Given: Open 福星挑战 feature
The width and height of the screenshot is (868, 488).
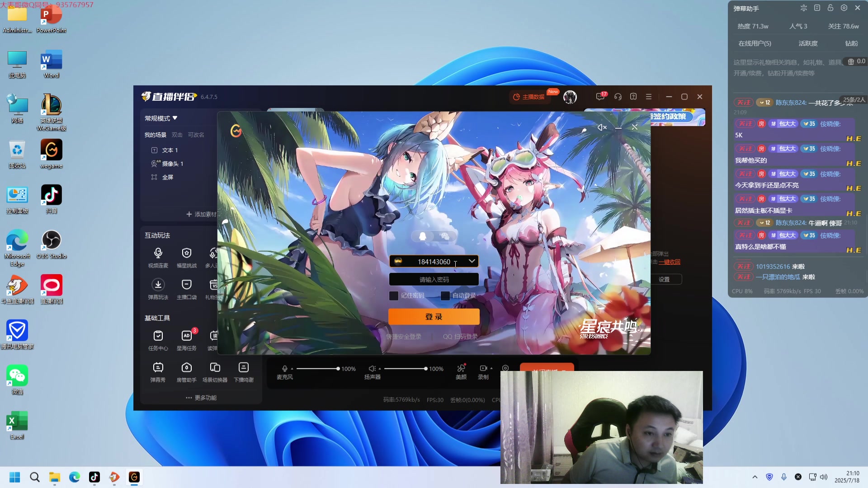Looking at the screenshot, I should [186, 258].
